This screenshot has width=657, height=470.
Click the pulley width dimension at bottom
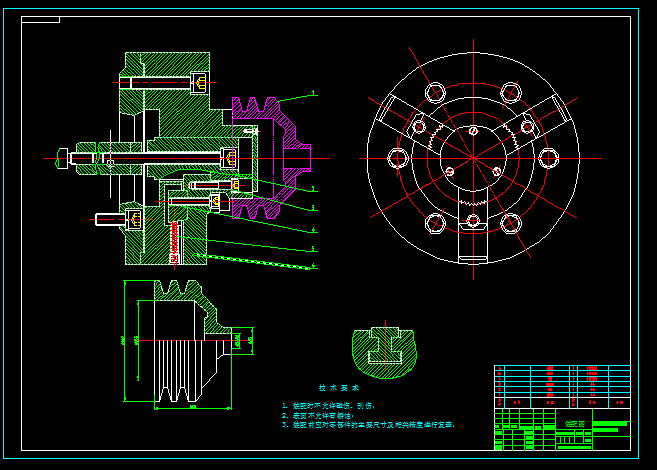point(193,407)
